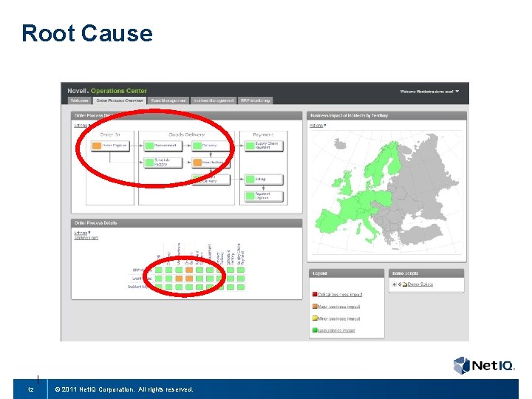Click the orange cell in the ERP row

coord(189,270)
